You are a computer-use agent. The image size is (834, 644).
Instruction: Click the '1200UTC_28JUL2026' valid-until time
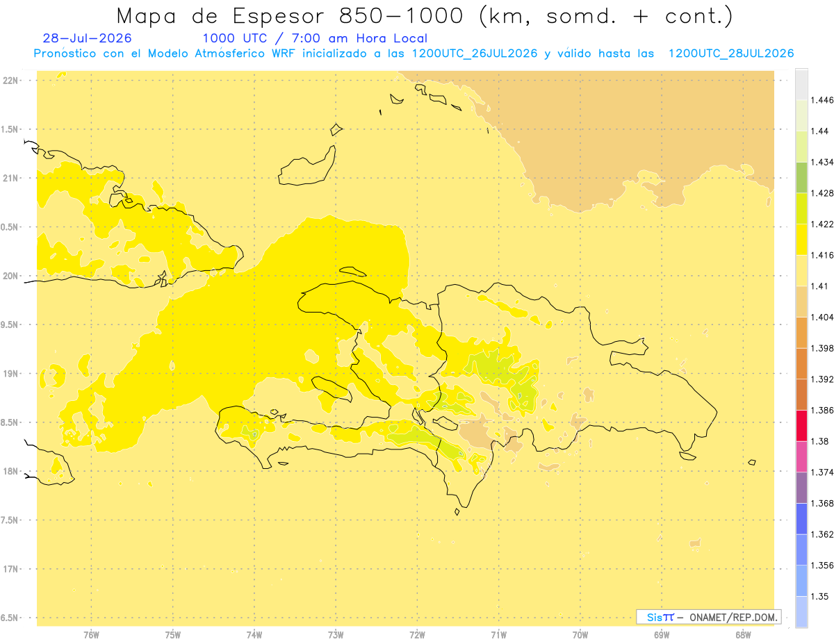click(731, 53)
